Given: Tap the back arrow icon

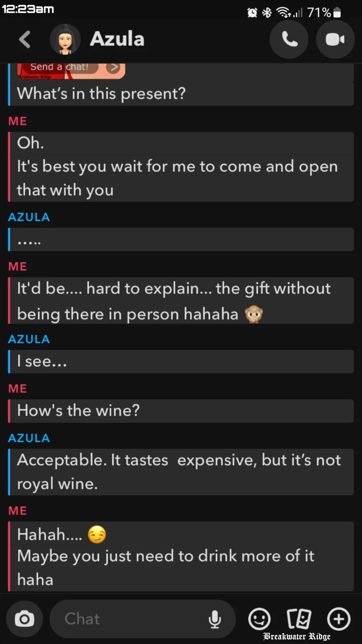Looking at the screenshot, I should point(25,39).
